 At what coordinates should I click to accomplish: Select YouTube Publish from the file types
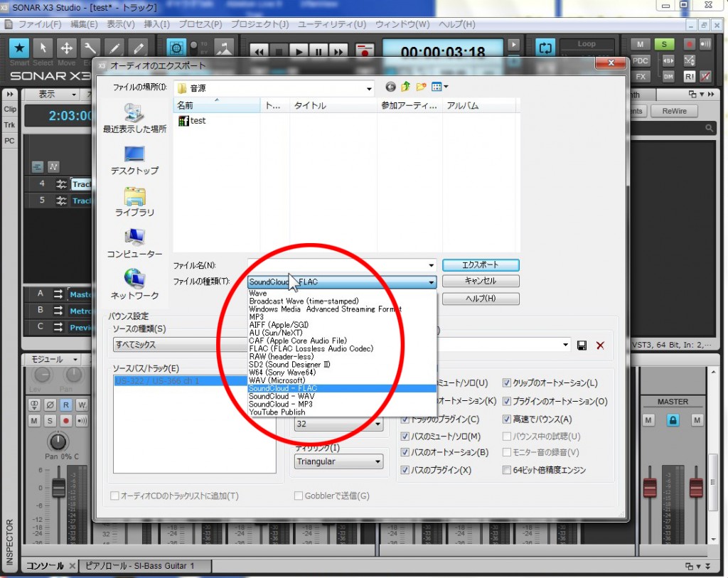pos(342,412)
